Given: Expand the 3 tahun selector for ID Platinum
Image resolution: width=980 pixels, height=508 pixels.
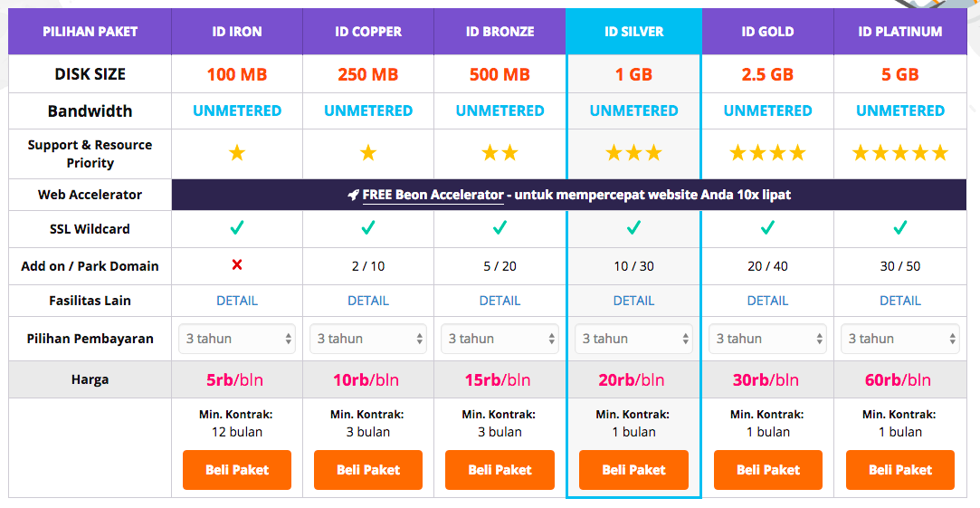Looking at the screenshot, I should point(900,339).
